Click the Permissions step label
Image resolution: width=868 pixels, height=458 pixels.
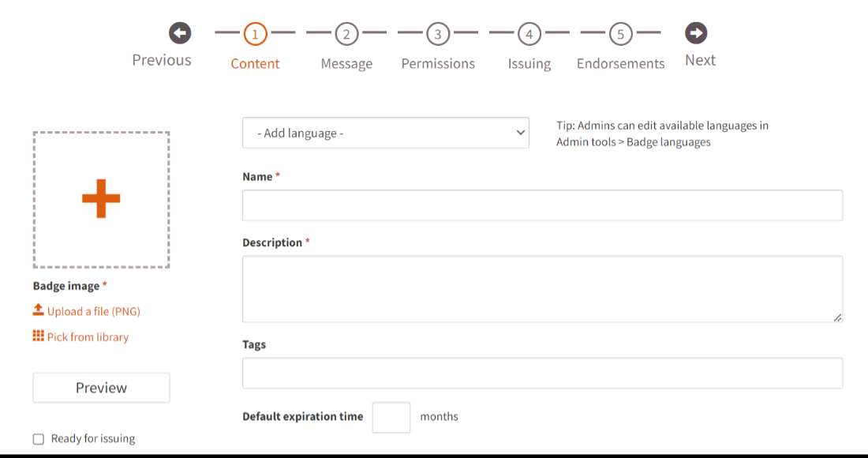click(x=438, y=64)
